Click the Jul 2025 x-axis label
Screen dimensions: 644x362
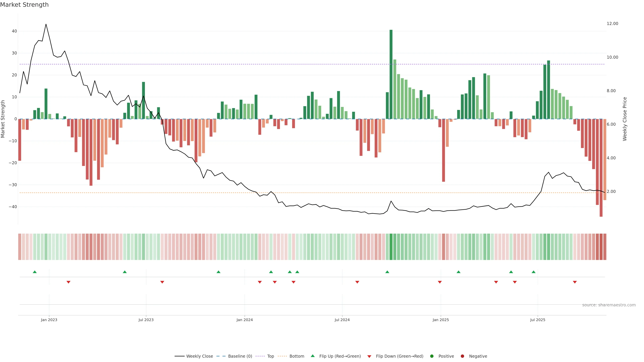(x=538, y=320)
